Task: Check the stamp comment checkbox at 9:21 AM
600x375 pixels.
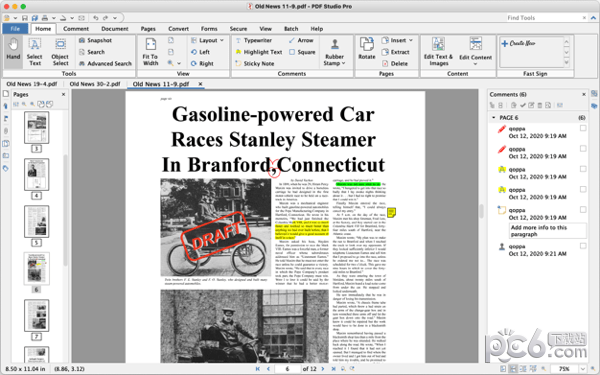Action: tap(583, 246)
